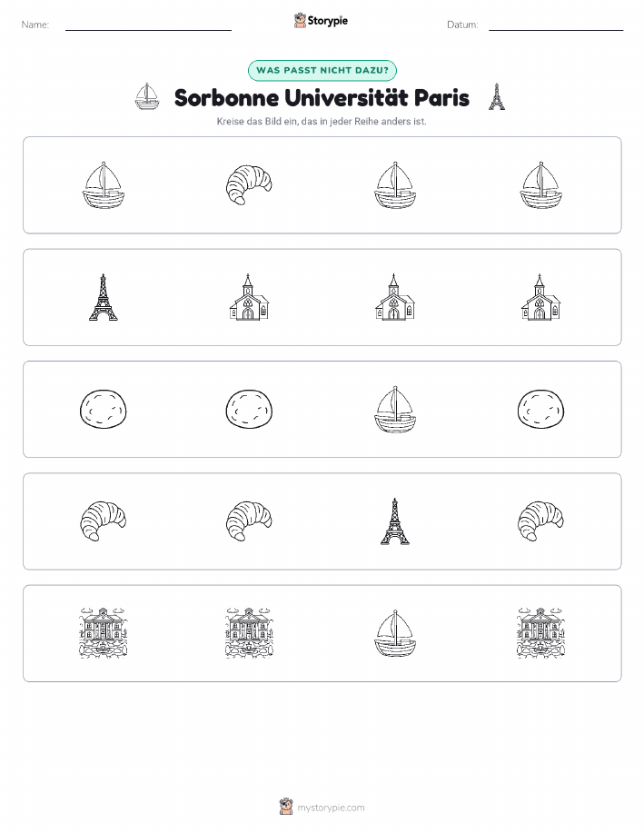Screen dimensions: 644x833
Task: Click the Sorbonne Universität Paris heading
Action: tap(322, 98)
